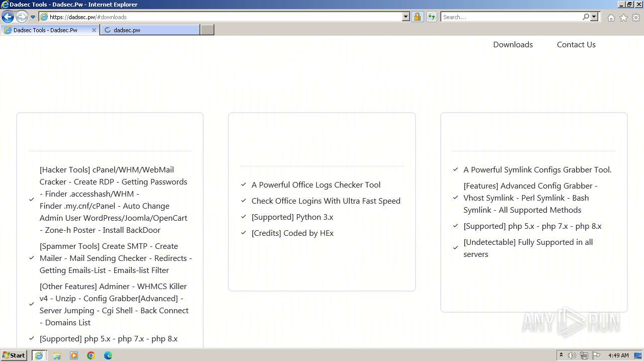Open the Contact Us navigation link
The width and height of the screenshot is (644, 362).
(576, 45)
